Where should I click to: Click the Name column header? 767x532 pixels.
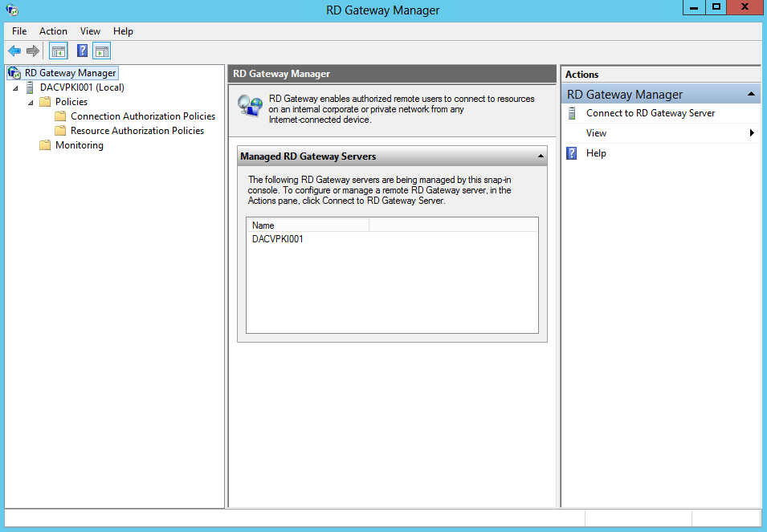(308, 225)
